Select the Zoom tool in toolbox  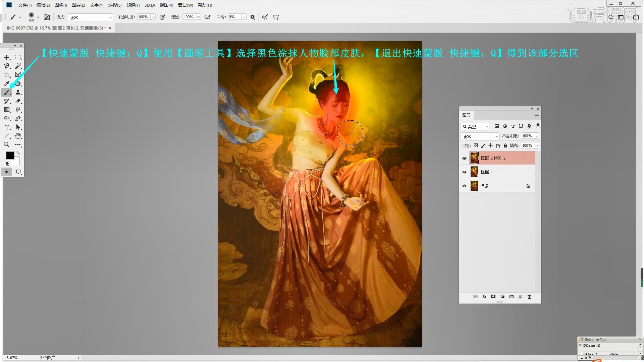7,145
